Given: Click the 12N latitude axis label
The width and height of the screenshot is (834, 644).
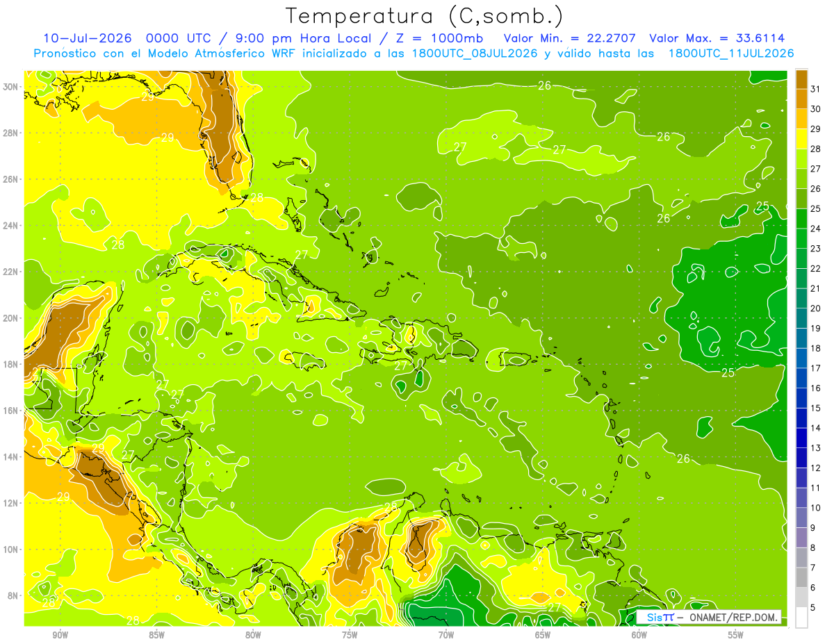Looking at the screenshot, I should point(10,503).
